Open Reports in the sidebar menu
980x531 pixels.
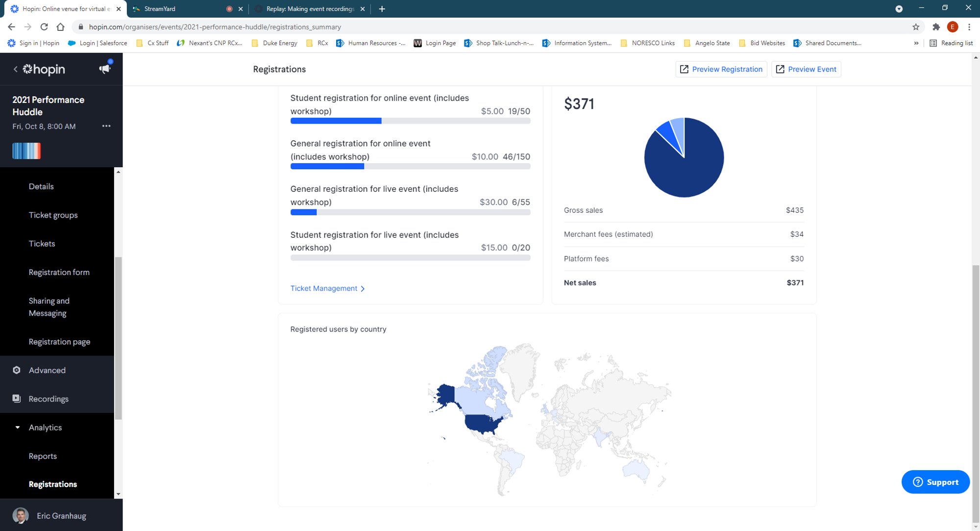43,456
